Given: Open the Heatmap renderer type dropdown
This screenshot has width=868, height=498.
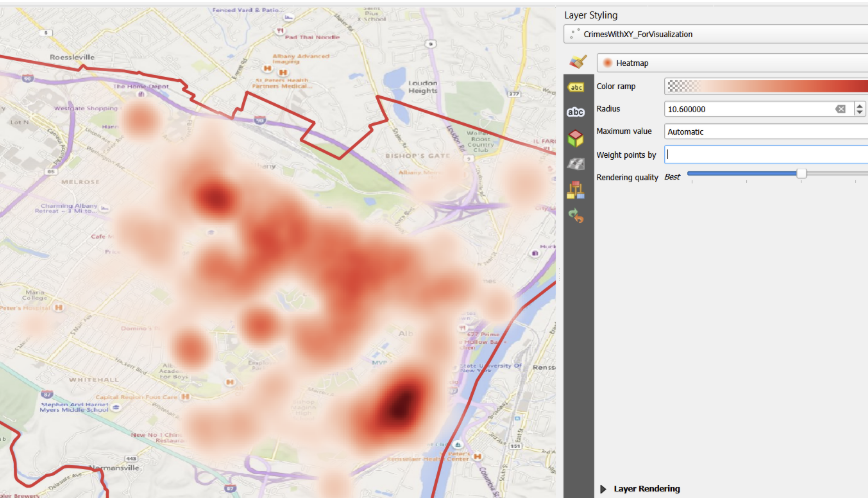Looking at the screenshot, I should [x=732, y=63].
